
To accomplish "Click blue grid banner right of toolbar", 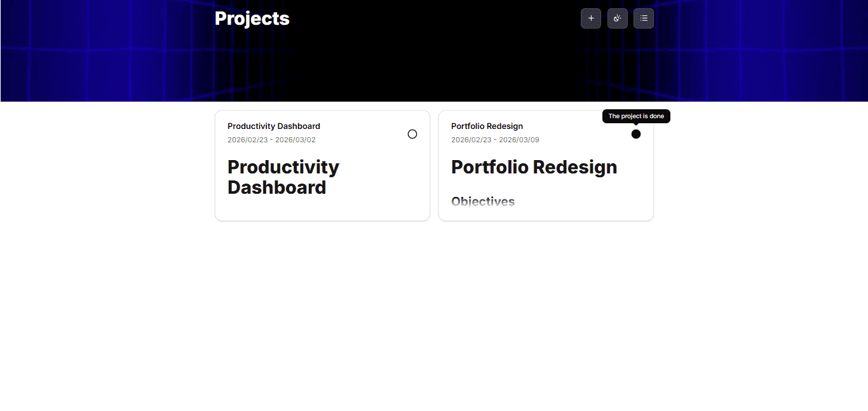I will pos(763,51).
